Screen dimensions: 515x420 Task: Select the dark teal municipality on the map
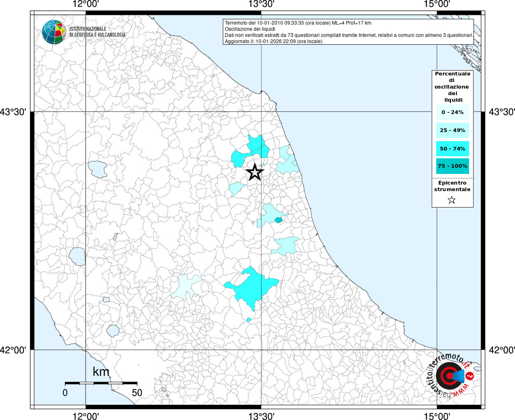click(279, 220)
